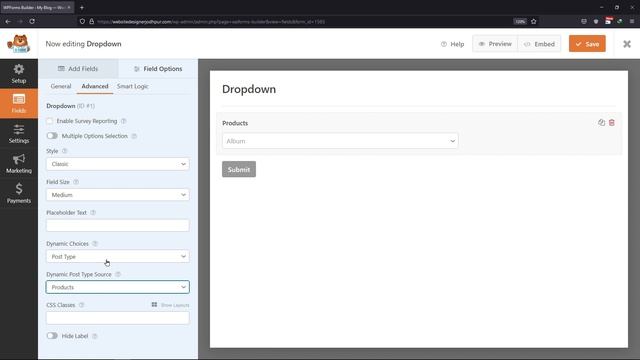Click the Dropdown form title
The image size is (640, 360).
249,89
